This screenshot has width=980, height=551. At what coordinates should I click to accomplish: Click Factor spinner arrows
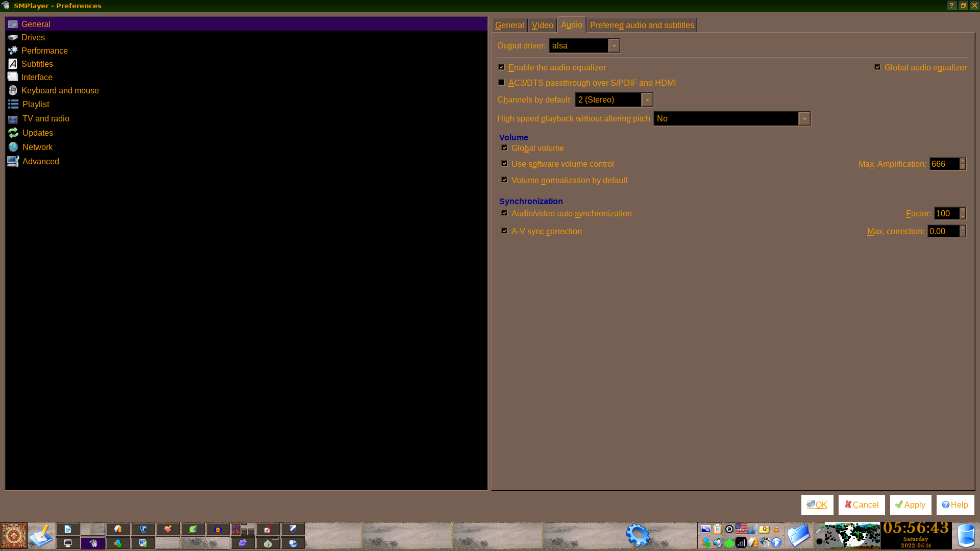[963, 213]
